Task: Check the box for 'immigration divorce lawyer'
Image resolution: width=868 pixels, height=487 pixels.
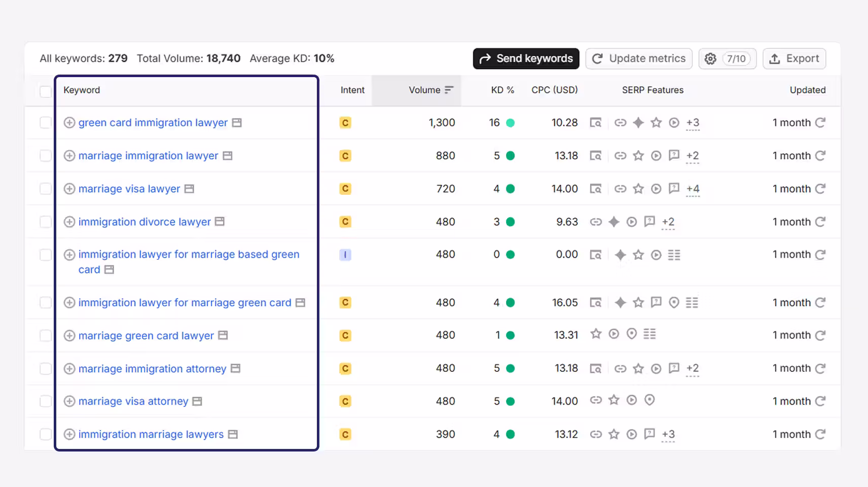Action: (x=46, y=222)
